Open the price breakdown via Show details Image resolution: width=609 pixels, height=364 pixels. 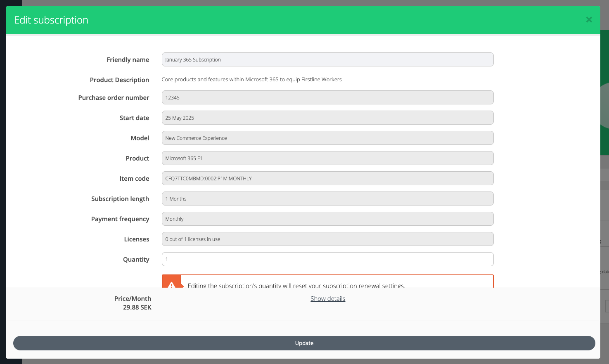pos(328,298)
